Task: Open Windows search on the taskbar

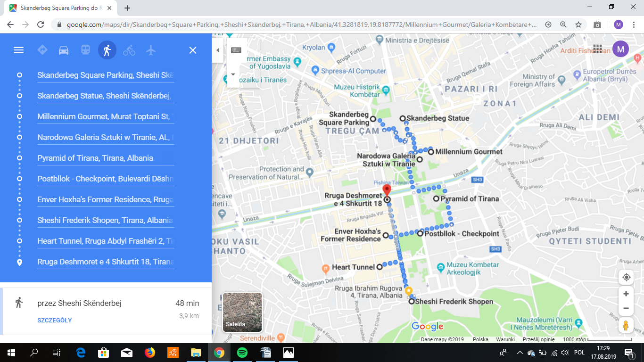Action: tap(33, 352)
